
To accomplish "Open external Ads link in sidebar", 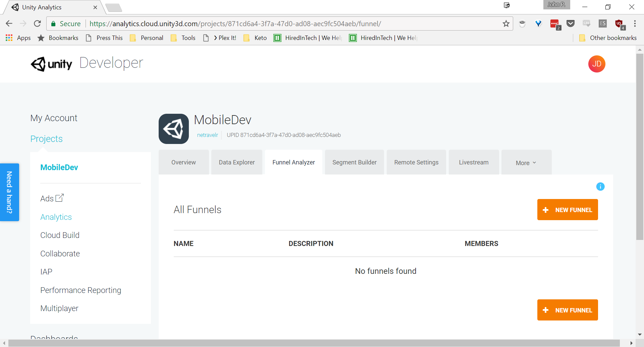I will pos(52,198).
